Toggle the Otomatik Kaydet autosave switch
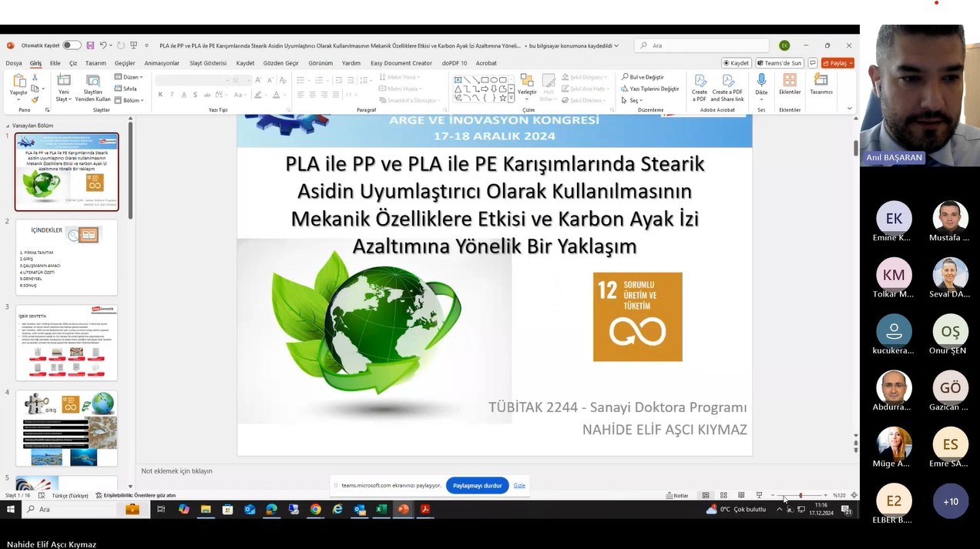The height and width of the screenshot is (549, 980). [71, 45]
